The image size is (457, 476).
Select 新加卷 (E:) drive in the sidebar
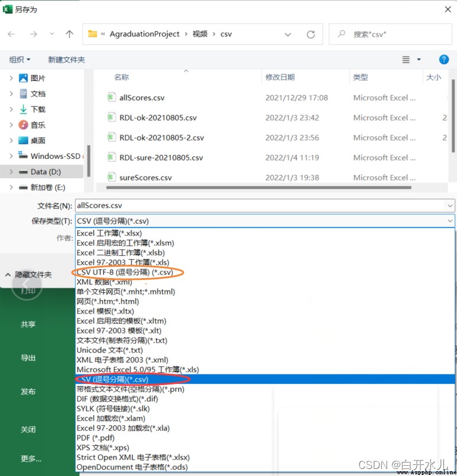(48, 187)
